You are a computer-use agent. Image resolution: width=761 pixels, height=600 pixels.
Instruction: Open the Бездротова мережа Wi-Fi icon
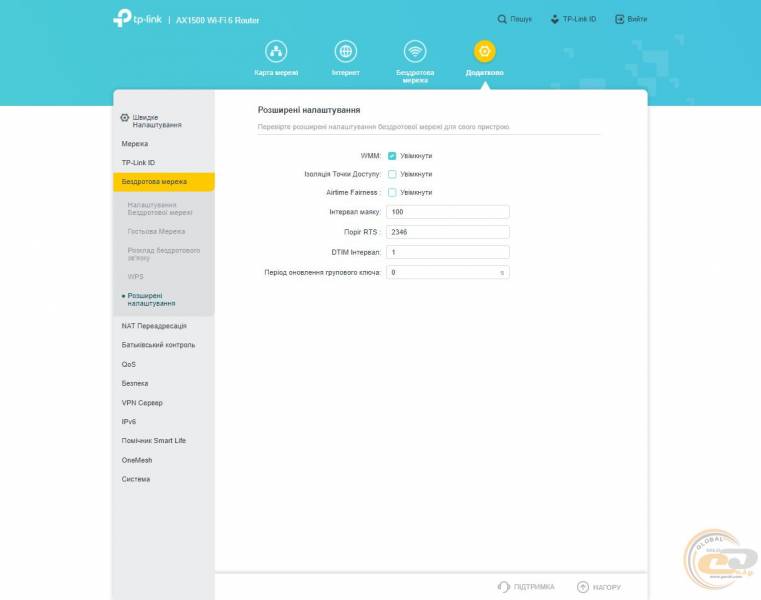coord(415,51)
